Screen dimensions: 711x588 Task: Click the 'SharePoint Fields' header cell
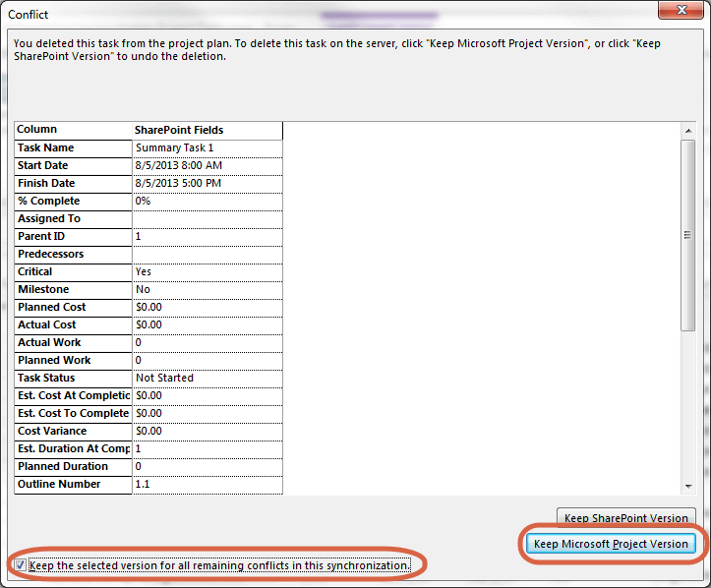tap(207, 130)
